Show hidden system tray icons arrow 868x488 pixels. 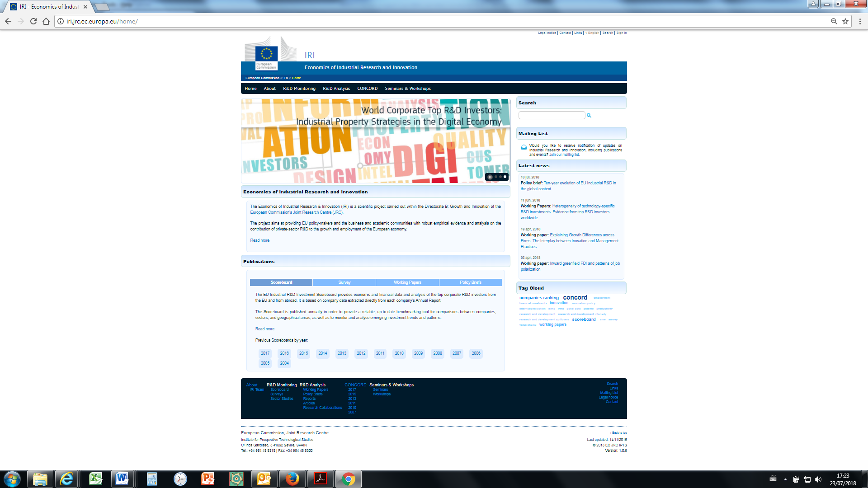click(785, 479)
